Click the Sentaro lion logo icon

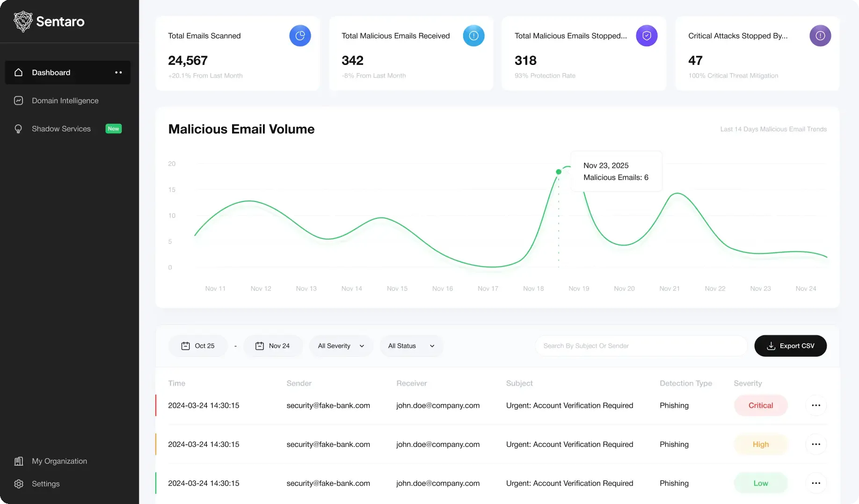tap(23, 22)
